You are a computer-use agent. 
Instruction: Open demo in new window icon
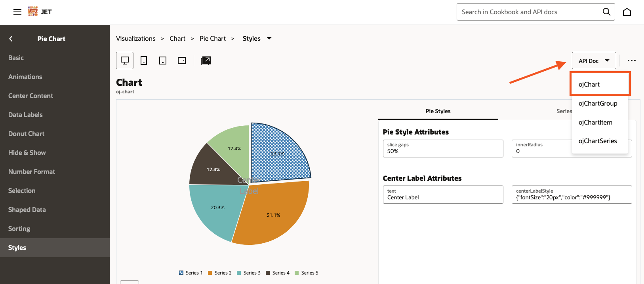pos(206,61)
